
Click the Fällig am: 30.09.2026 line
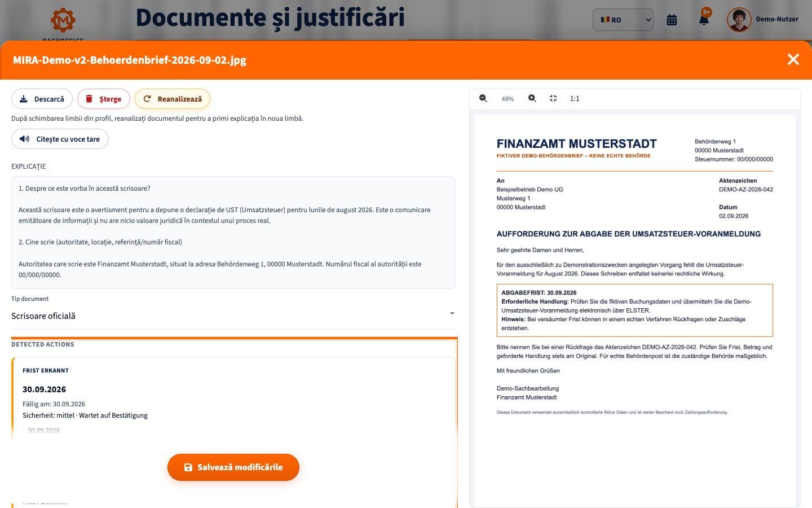point(54,404)
